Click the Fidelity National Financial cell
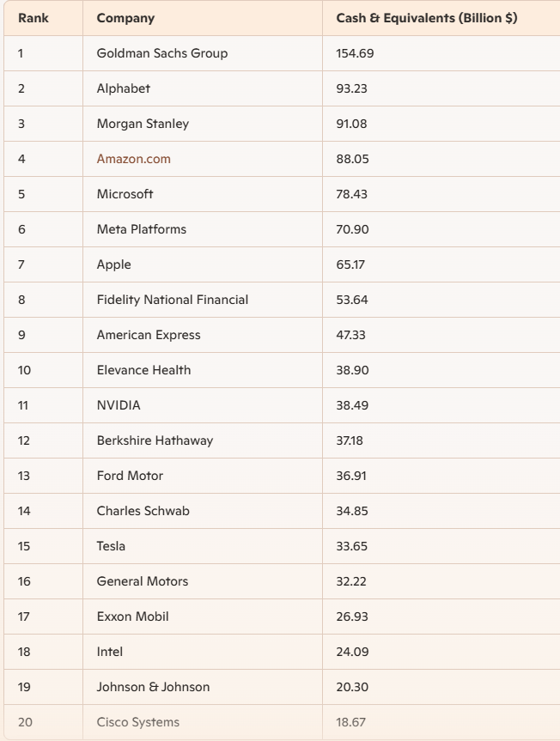560x741 pixels. [x=172, y=300]
